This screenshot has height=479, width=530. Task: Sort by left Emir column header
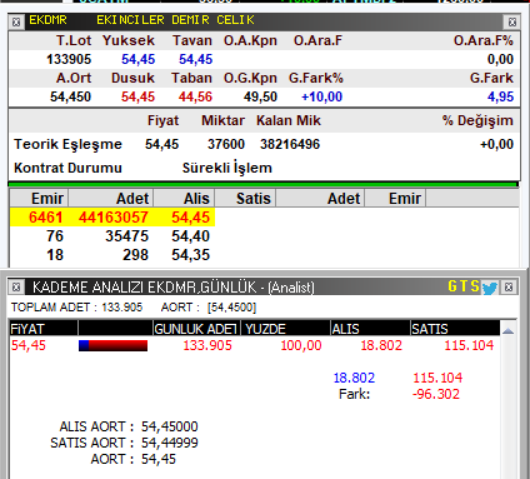[39, 198]
